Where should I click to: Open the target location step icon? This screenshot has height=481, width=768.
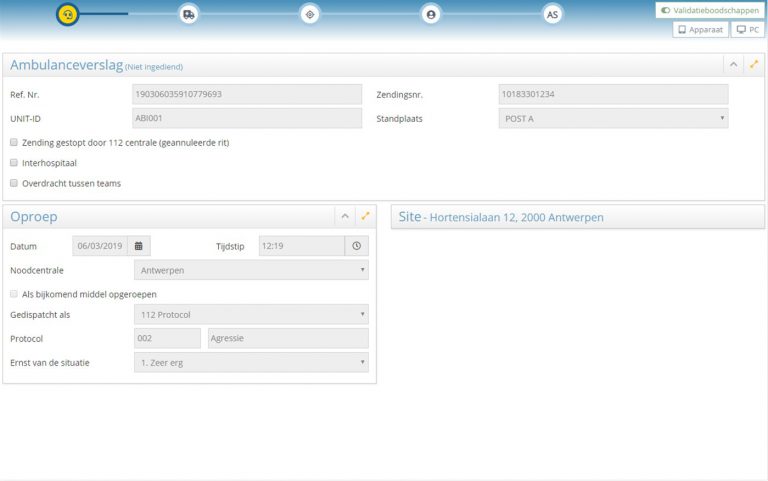310,15
